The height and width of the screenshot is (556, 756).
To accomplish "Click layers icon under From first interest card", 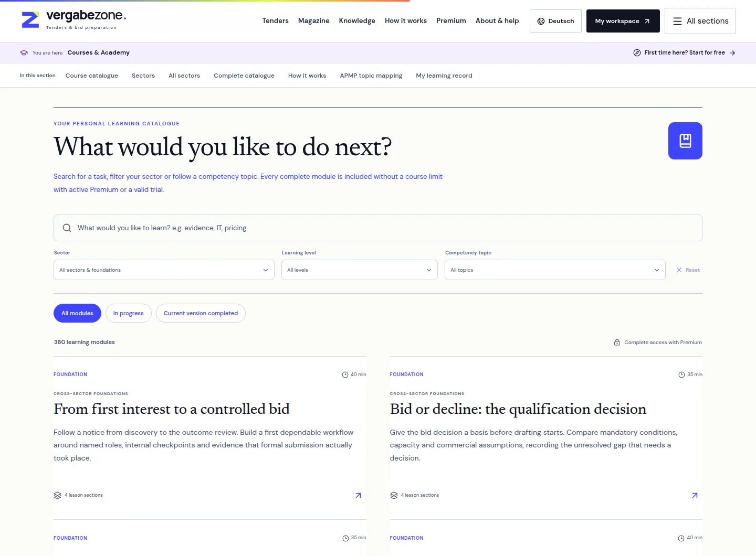I will [58, 495].
